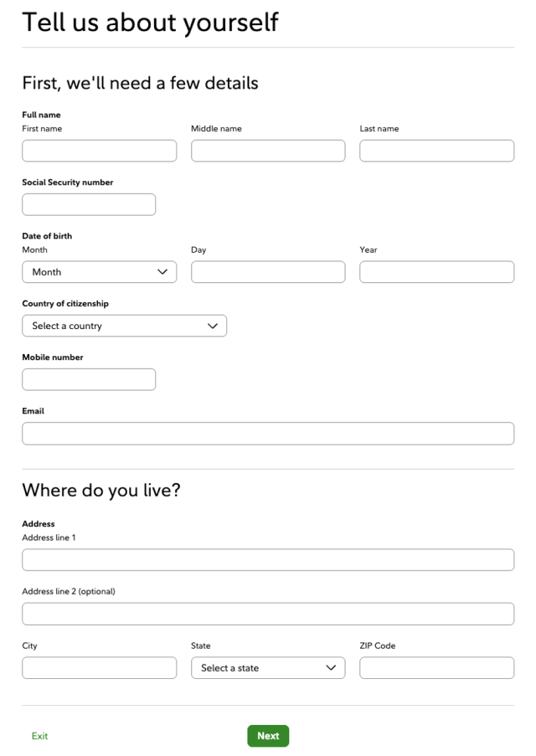
Task: Click the City input field
Action: (x=99, y=667)
